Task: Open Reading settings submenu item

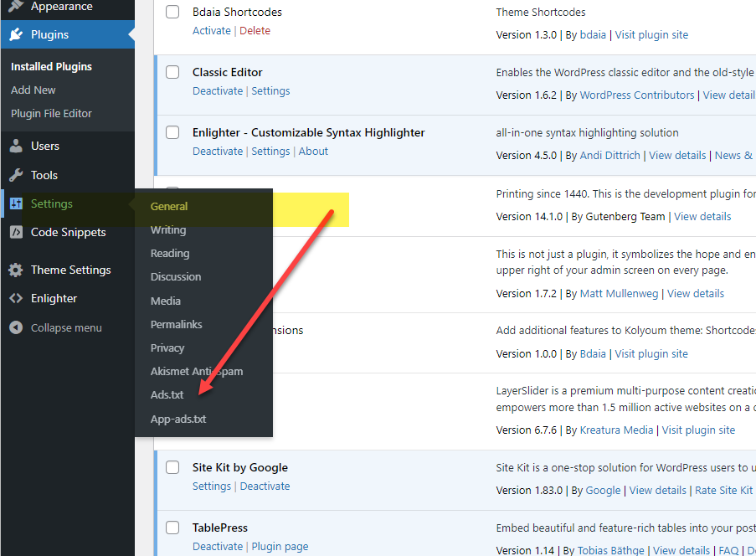Action: (170, 253)
